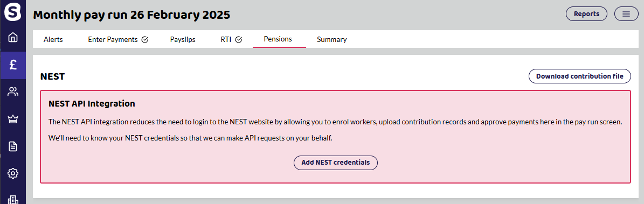Open the hamburger menu button
This screenshot has width=644, height=204.
626,14
